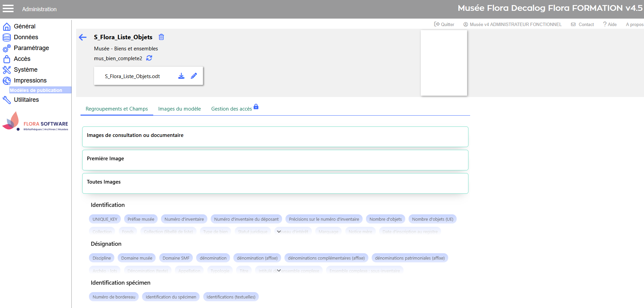Screen dimensions: 644x308
Task: Select the Domaine musée field chip
Action: (137, 258)
